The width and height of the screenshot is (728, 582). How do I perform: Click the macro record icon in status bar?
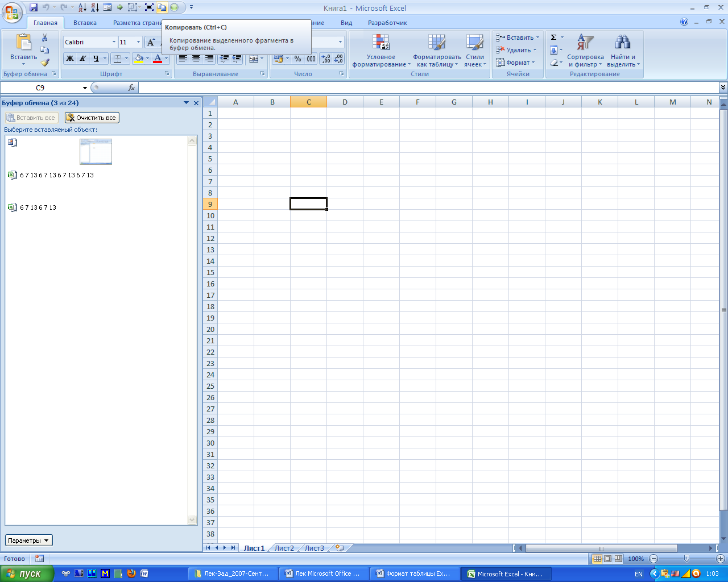coord(39,559)
